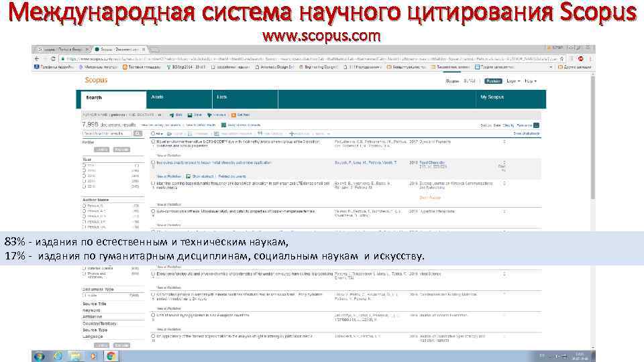
Task: Click the search-within-results magnifier button
Action: pos(138,133)
